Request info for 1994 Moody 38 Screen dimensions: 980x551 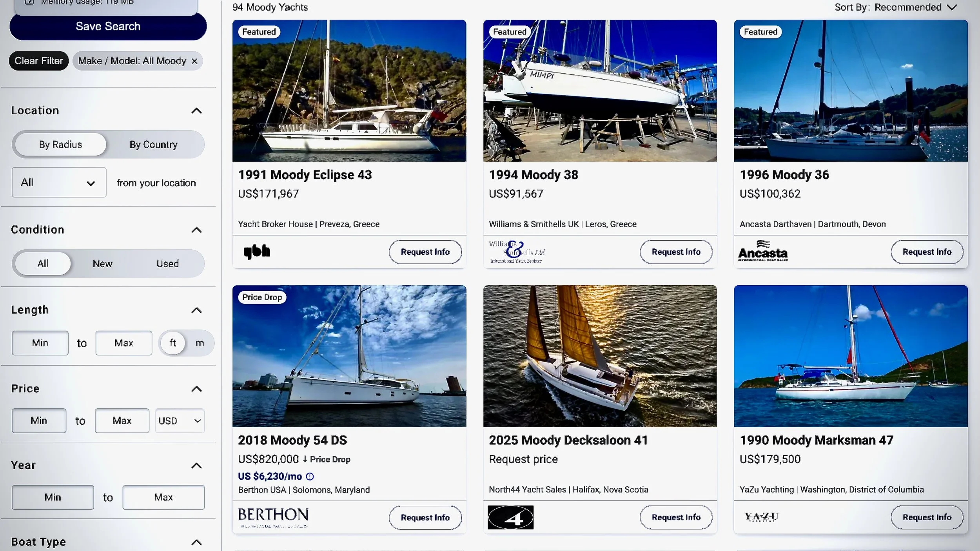coord(676,252)
